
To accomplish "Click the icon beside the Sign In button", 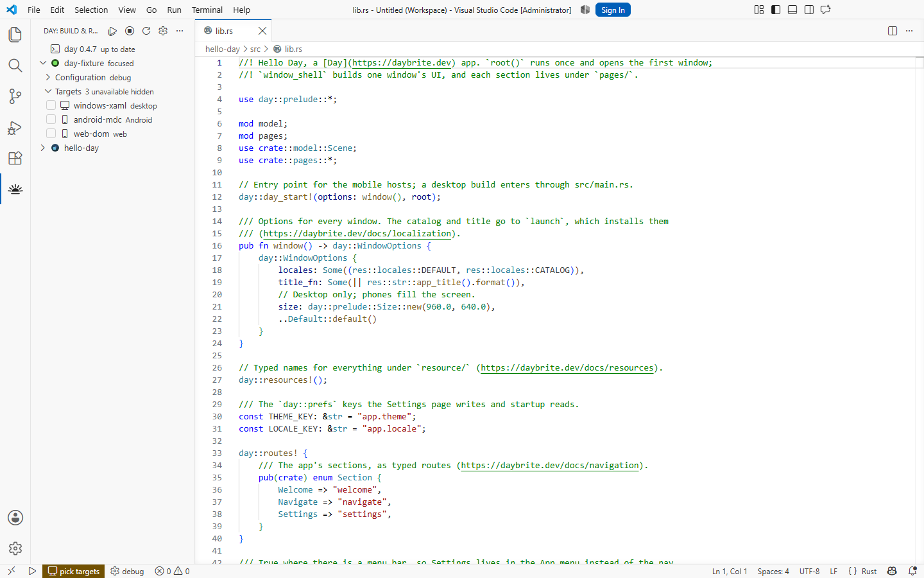I will (585, 10).
